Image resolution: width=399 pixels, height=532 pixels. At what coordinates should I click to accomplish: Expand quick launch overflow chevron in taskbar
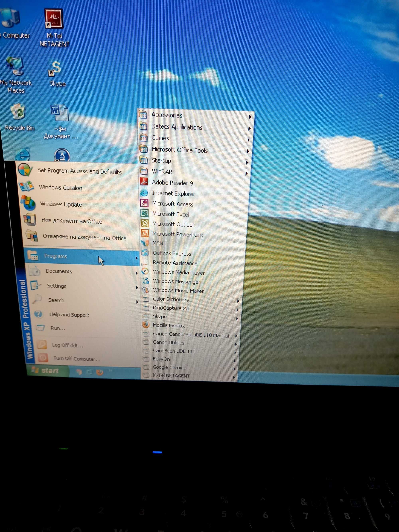(x=110, y=370)
